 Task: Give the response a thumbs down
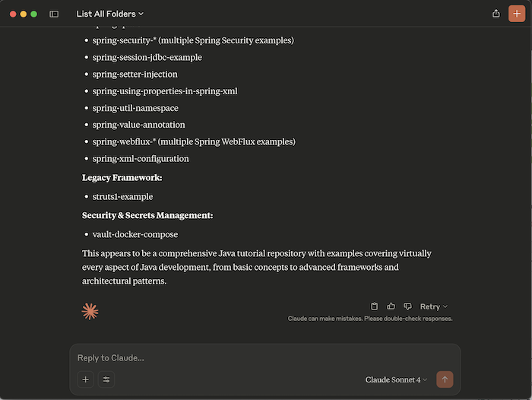coord(407,306)
